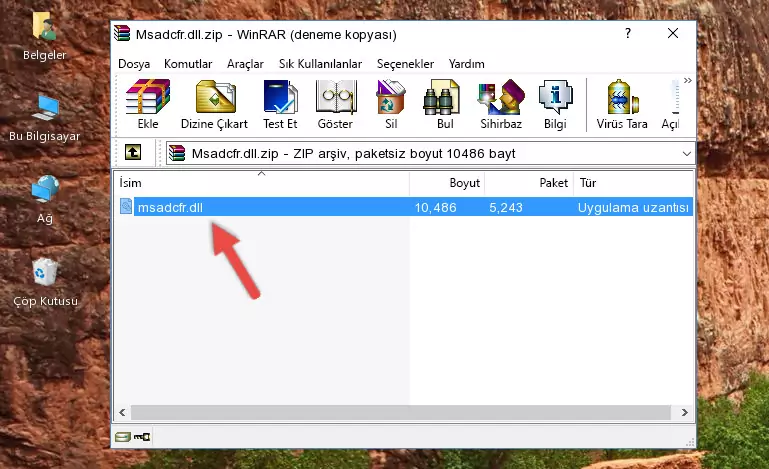The width and height of the screenshot is (769, 469).
Task: Click the Uygulama uzantısı type cell
Action: [x=633, y=208]
